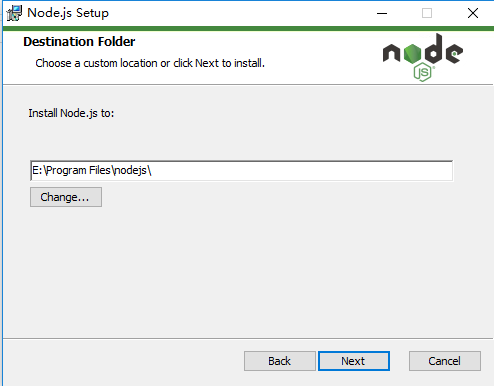Click the "Node.js Setup" window title
Screen dimensions: 494x386
tap(68, 13)
